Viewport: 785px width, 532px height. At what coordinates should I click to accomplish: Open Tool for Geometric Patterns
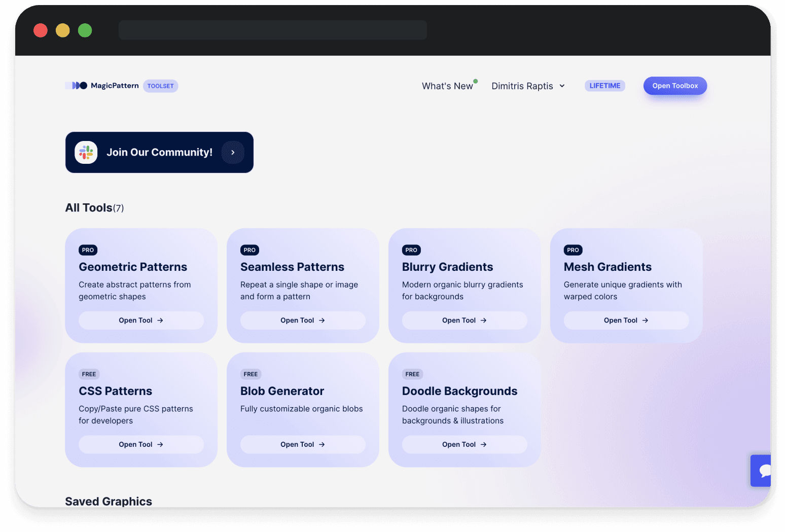pos(141,321)
